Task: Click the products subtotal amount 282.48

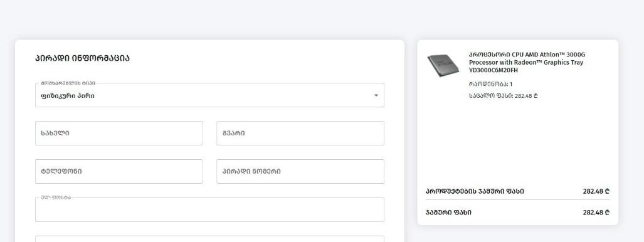Action: [x=596, y=191]
